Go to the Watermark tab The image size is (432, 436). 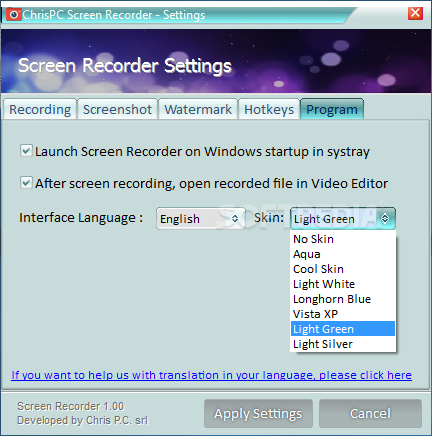point(198,109)
